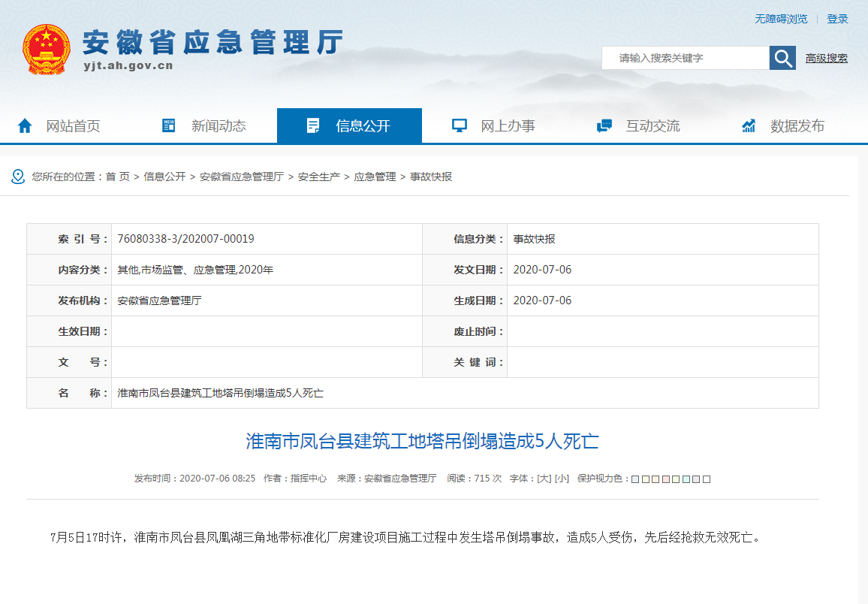Select the light green eye-protection swatch
The image size is (868, 604).
pyautogui.click(x=676, y=479)
